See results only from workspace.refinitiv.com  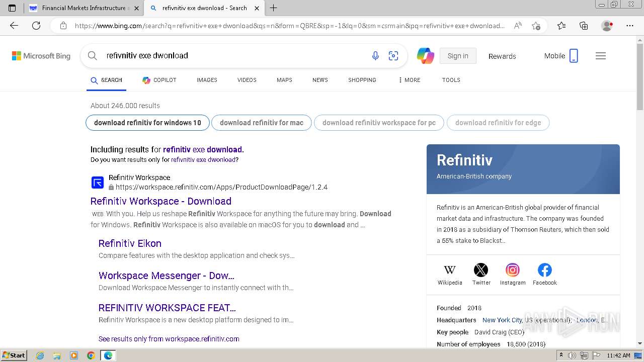(169, 339)
